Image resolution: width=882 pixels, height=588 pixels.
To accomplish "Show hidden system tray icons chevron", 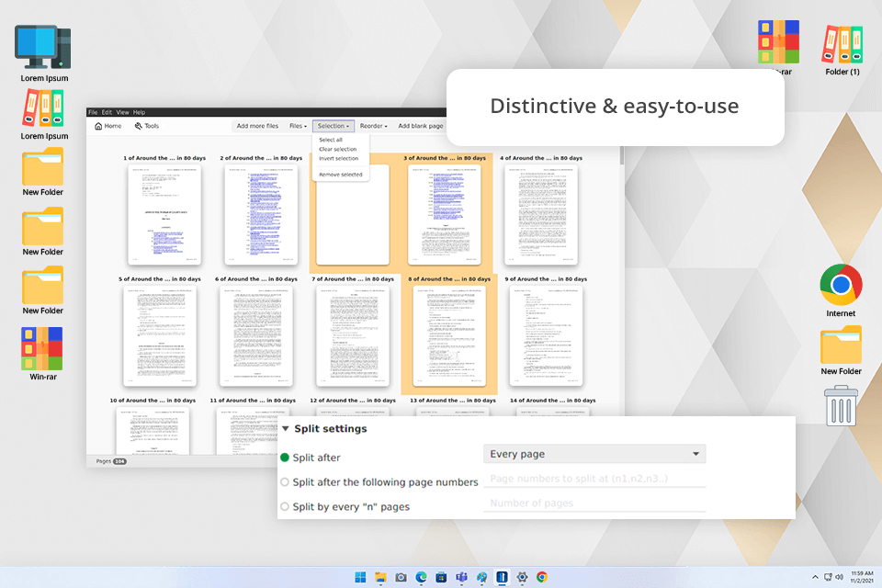I will (x=815, y=577).
